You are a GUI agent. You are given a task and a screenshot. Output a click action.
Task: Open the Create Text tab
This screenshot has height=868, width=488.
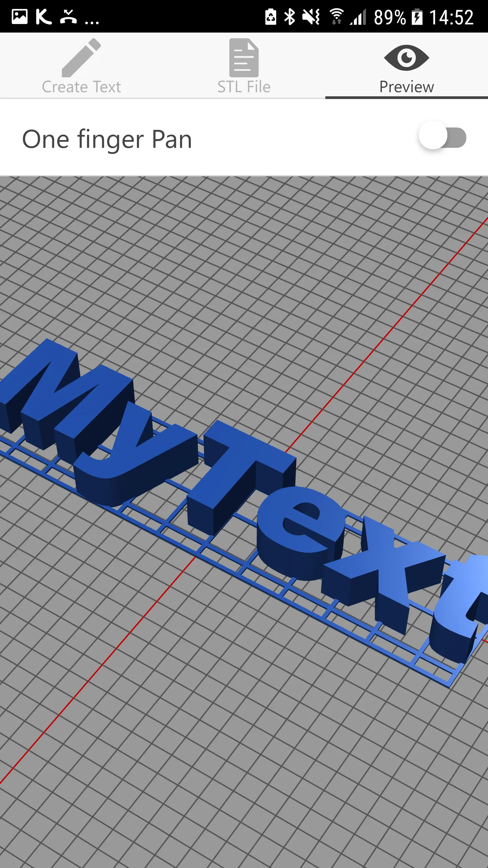[x=81, y=66]
